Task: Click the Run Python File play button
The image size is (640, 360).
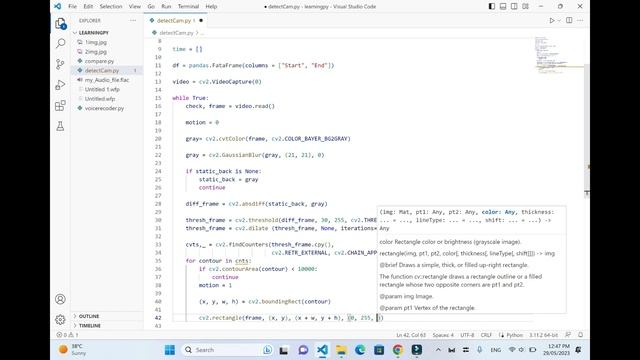Action: tap(552, 20)
